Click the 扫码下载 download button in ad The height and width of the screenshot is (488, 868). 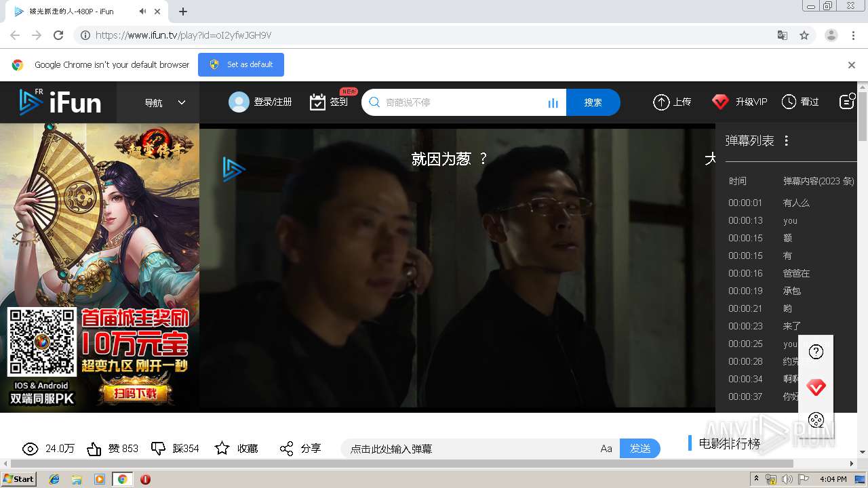click(x=134, y=394)
